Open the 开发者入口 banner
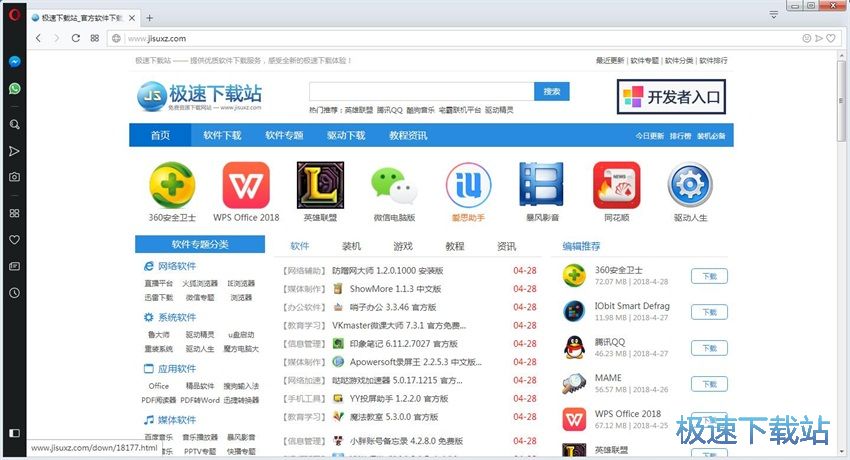The image size is (850, 460). click(671, 97)
